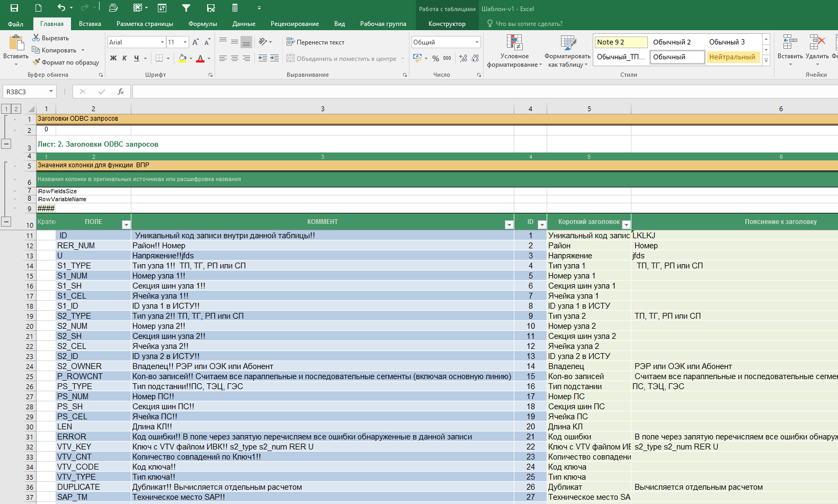Viewport: 838px width, 504px height.
Task: Open the number format Общий dropdown
Action: pyautogui.click(x=477, y=42)
